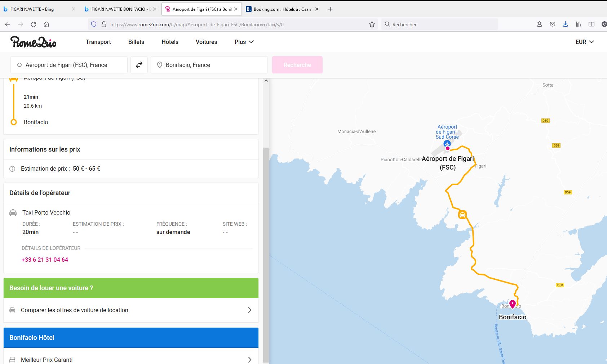
Task: Expand Meilleur Prix Garanti chevron
Action: (249, 360)
